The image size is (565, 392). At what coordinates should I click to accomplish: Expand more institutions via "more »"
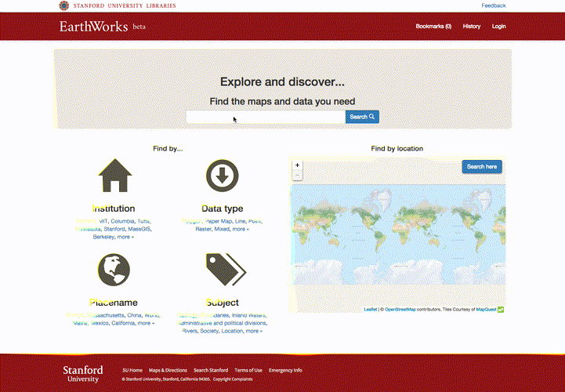125,236
